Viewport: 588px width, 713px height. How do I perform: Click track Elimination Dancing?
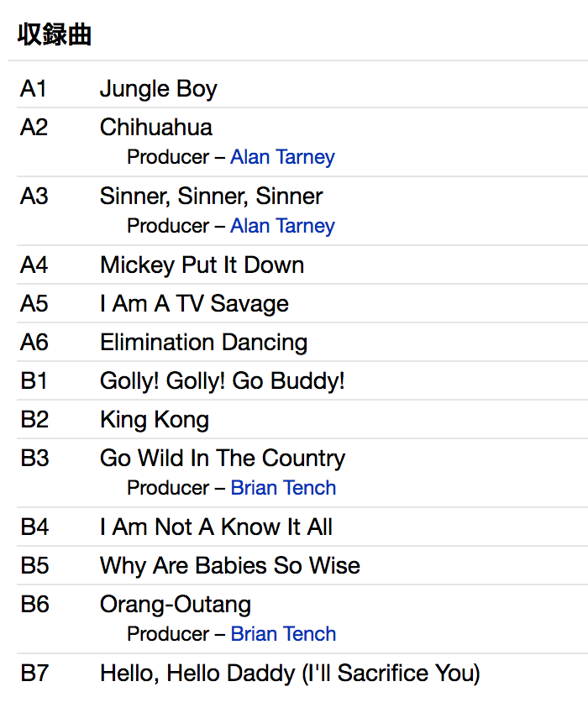203,343
